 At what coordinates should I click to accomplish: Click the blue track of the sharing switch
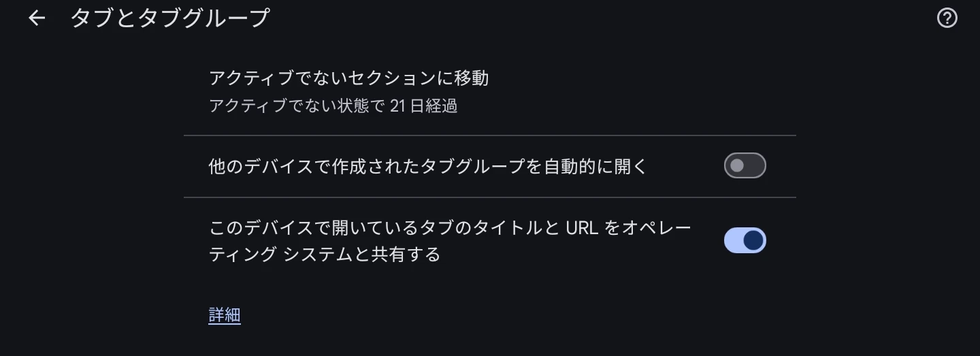(x=733, y=240)
